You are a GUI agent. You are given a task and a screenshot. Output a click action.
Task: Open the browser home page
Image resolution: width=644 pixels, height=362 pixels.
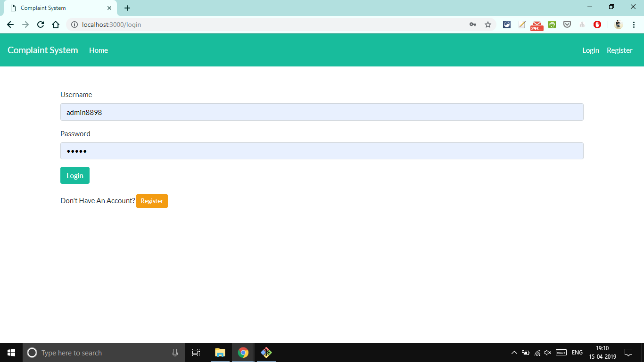pos(56,25)
